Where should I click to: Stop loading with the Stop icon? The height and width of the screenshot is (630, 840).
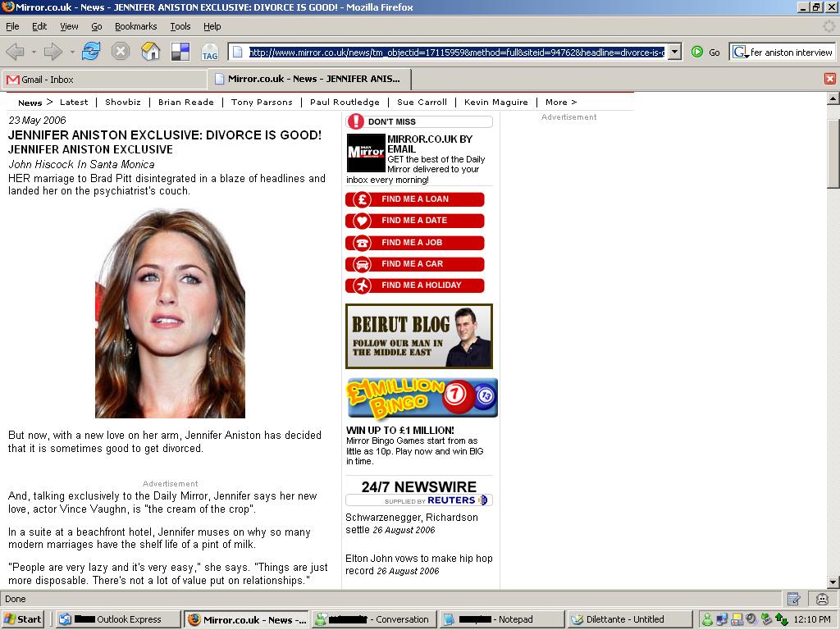pos(121,52)
